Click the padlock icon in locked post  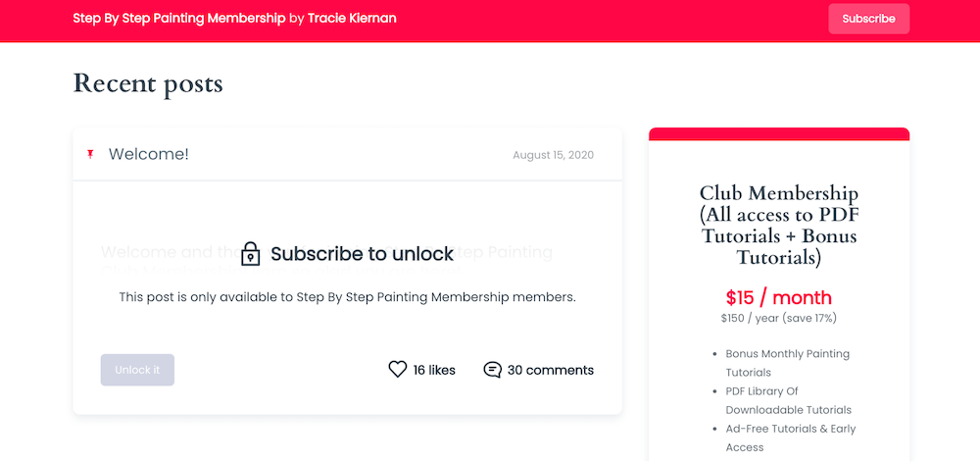251,254
